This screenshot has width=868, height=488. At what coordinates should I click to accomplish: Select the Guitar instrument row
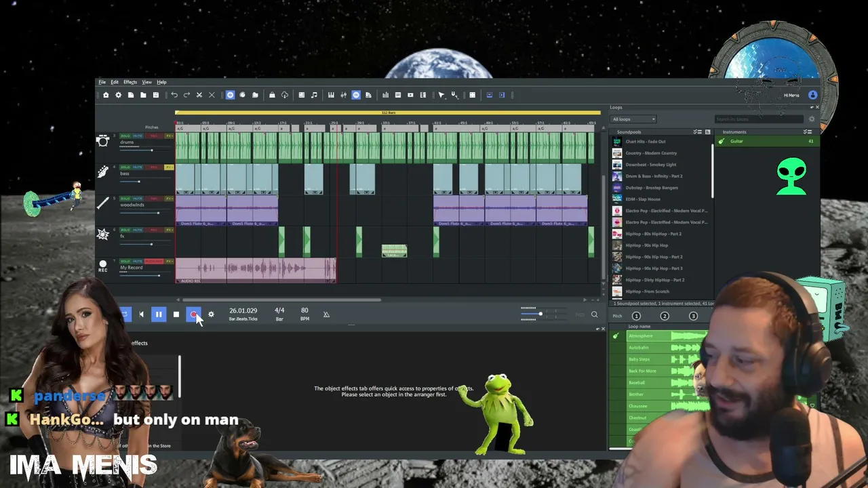(x=766, y=141)
